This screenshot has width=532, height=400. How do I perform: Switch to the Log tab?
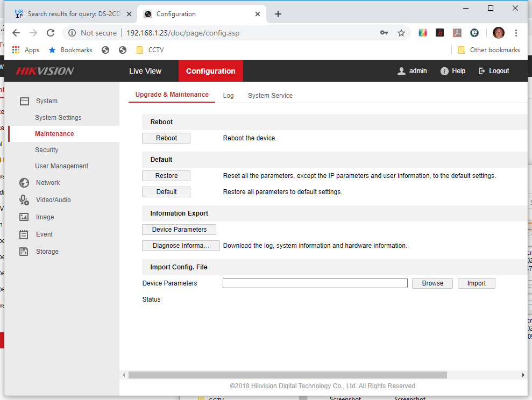pos(228,96)
